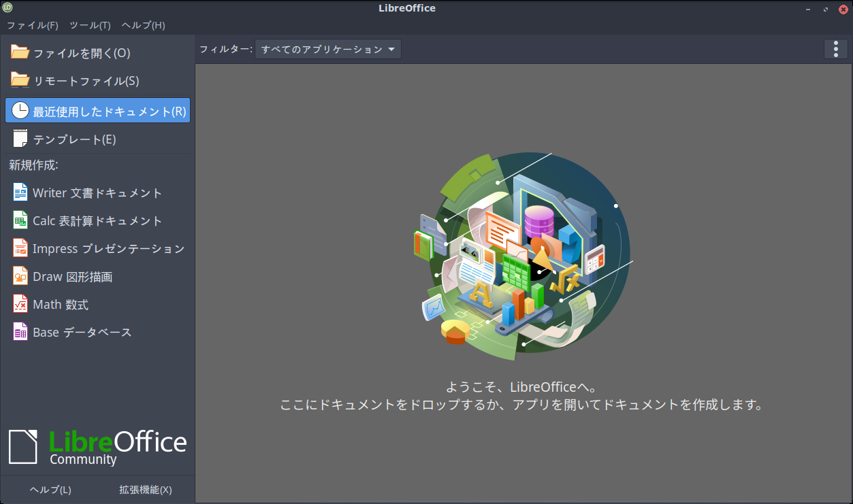This screenshot has width=853, height=504.
Task: Click the ファイルを開く(O) button
Action: click(97, 53)
